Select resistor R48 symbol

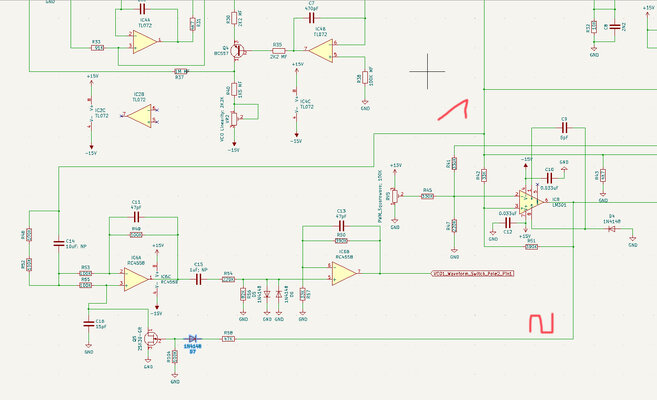(29, 235)
